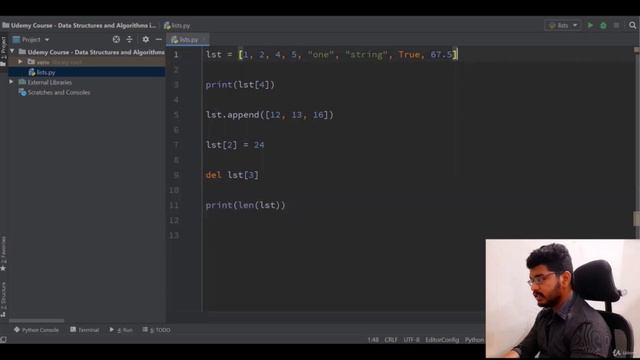Viewport: 640px width, 360px height.
Task: Click the lst[2] = 24 assignment line
Action: [235, 145]
